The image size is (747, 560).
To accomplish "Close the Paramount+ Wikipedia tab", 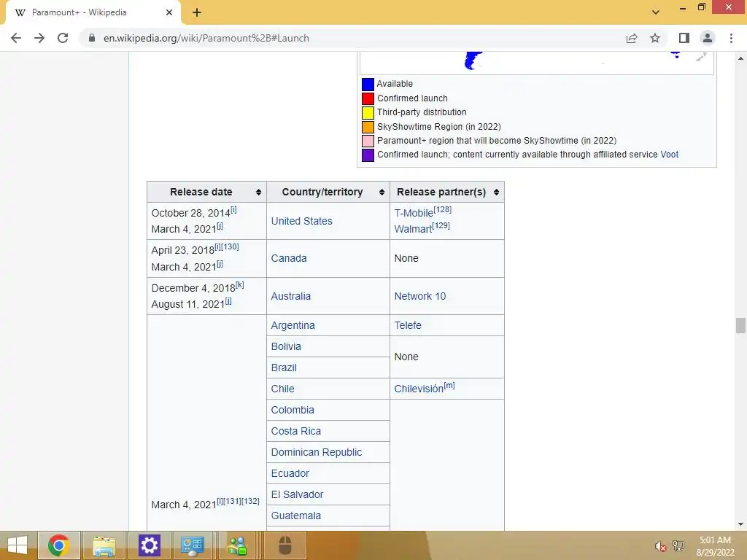I will pyautogui.click(x=169, y=12).
